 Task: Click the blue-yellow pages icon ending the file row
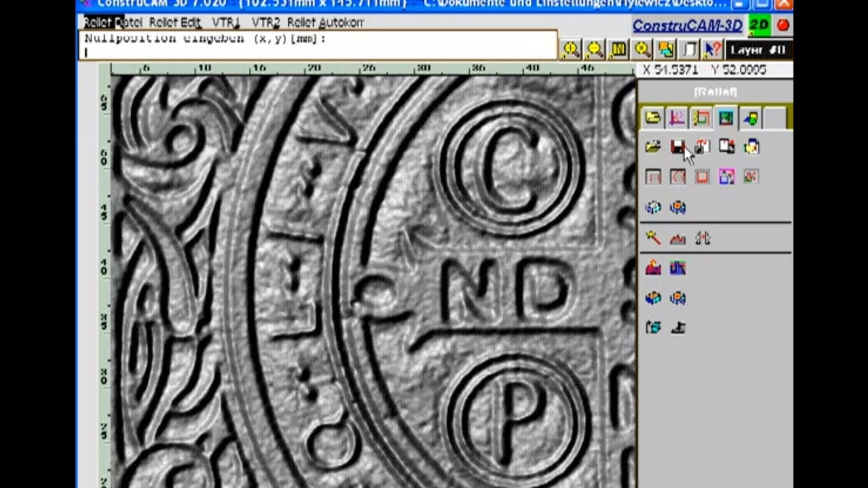[751, 146]
